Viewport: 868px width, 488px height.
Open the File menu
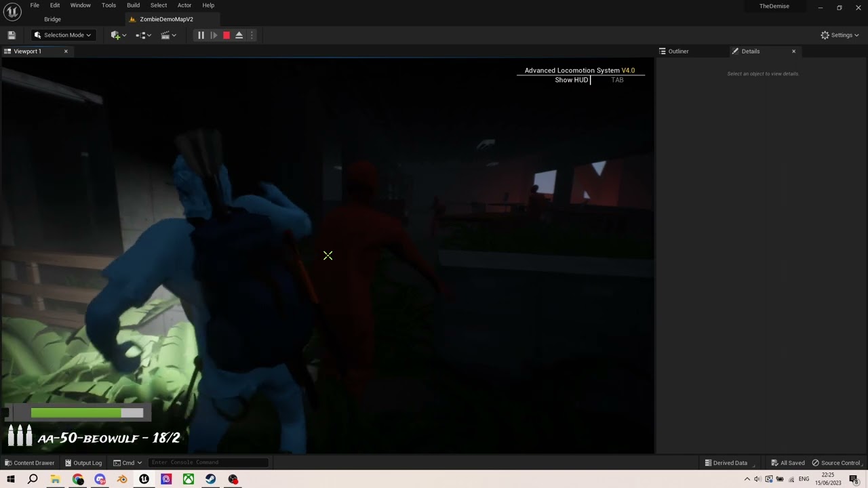(35, 5)
